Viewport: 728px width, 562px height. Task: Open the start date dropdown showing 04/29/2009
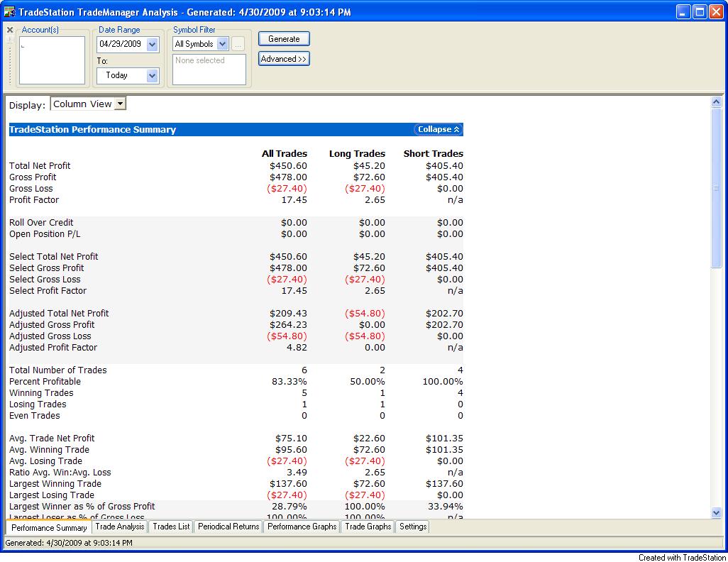153,45
